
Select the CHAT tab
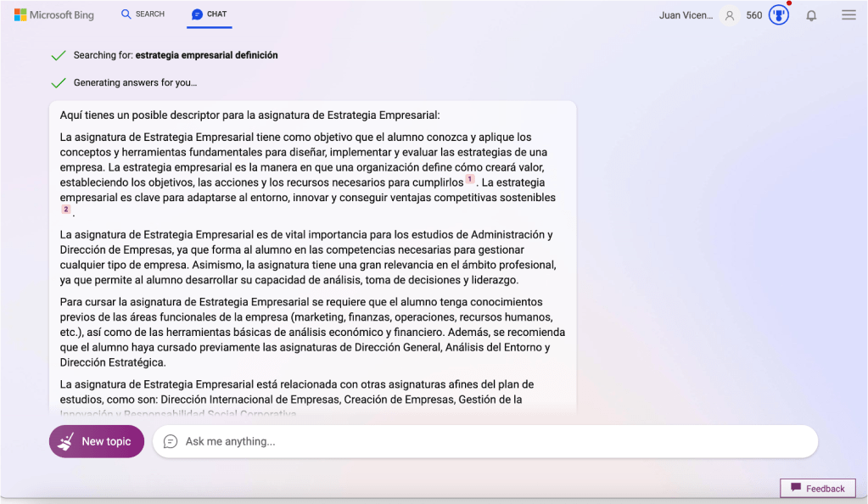click(210, 14)
